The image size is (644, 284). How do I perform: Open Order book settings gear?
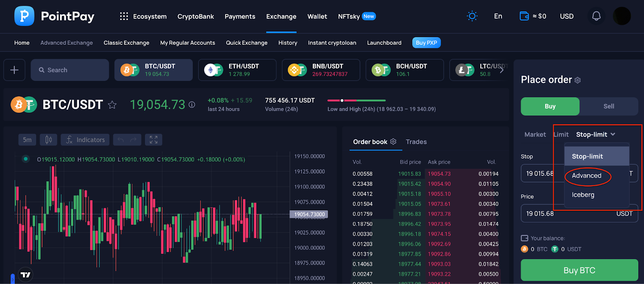tap(393, 141)
